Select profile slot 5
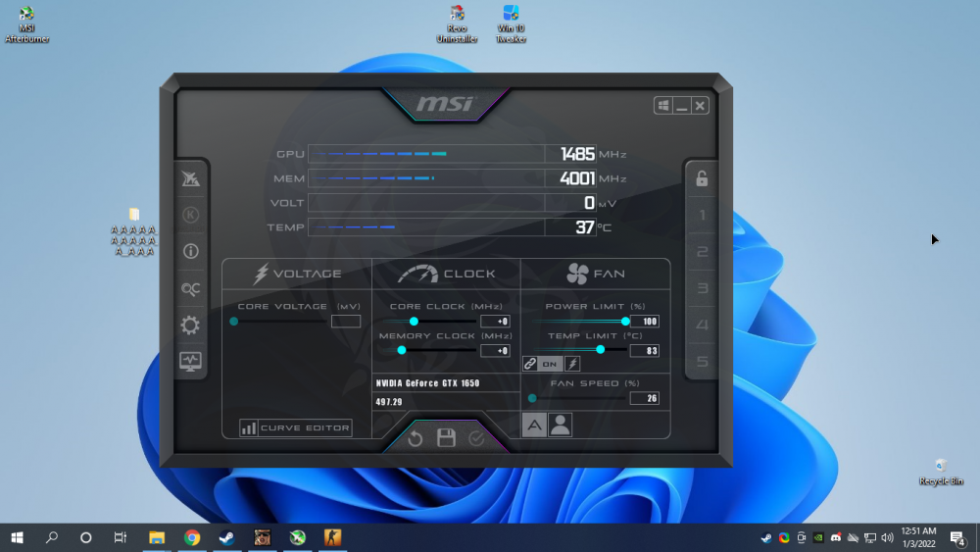Image resolution: width=980 pixels, height=552 pixels. 702,362
